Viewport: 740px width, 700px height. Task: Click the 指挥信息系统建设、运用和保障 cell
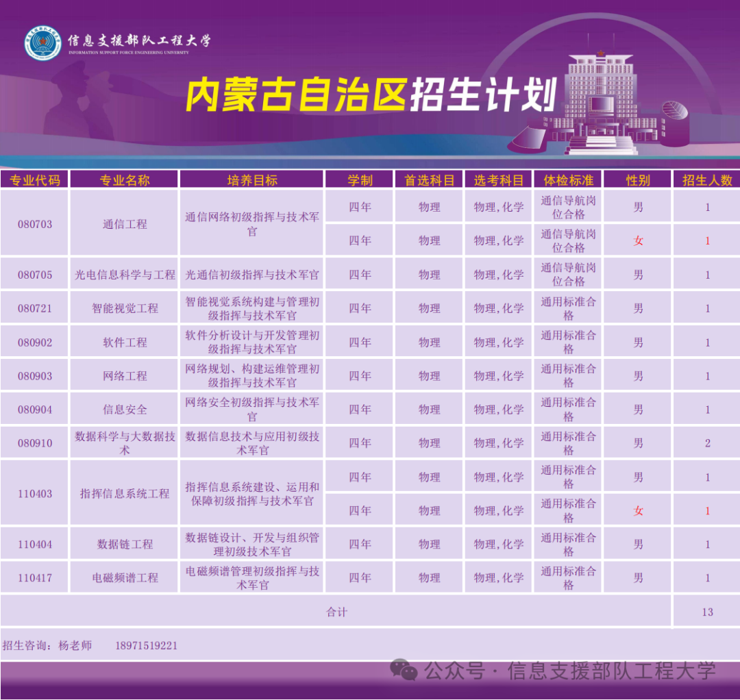tap(252, 494)
